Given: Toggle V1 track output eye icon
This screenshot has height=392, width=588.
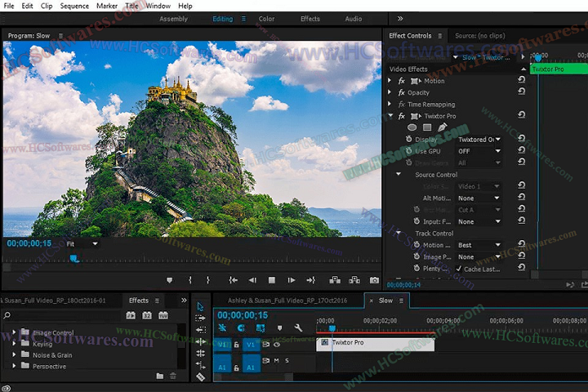Looking at the screenshot, I should [x=277, y=345].
